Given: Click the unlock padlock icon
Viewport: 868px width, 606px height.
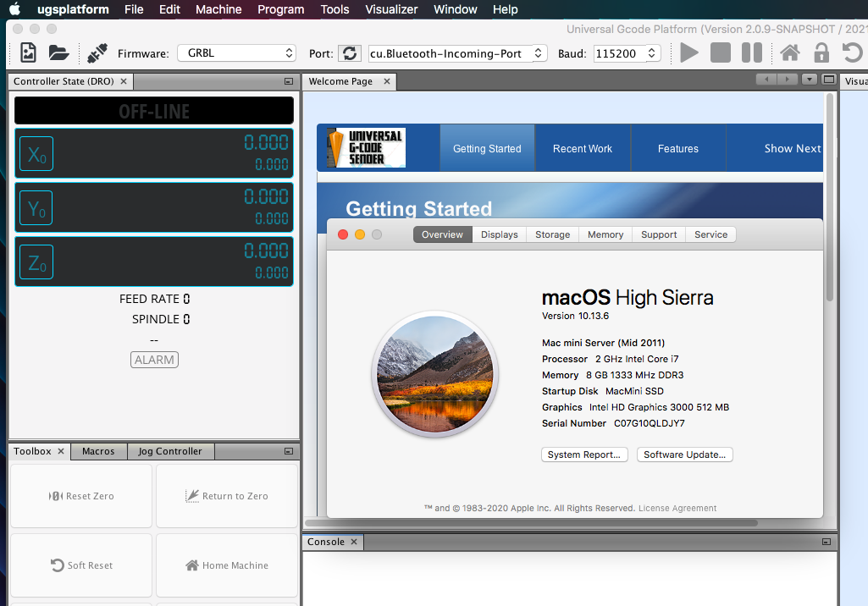Looking at the screenshot, I should (821, 53).
